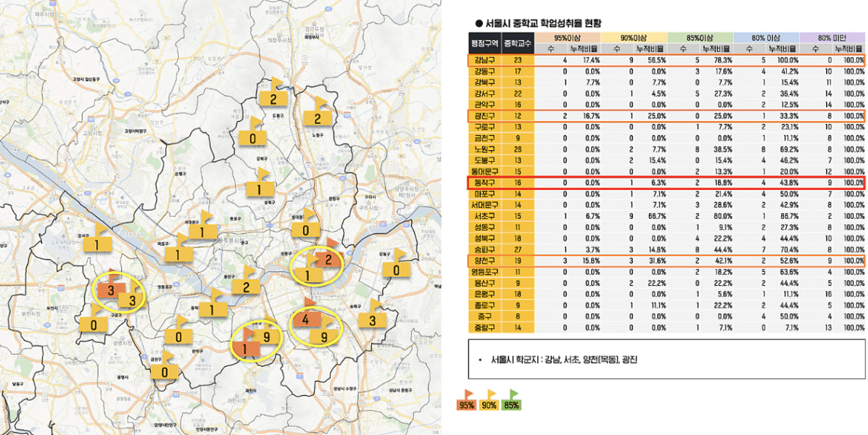Viewport: 868px width, 435px height.
Task: Click school count 26 in 노원구 row
Action: (518, 149)
